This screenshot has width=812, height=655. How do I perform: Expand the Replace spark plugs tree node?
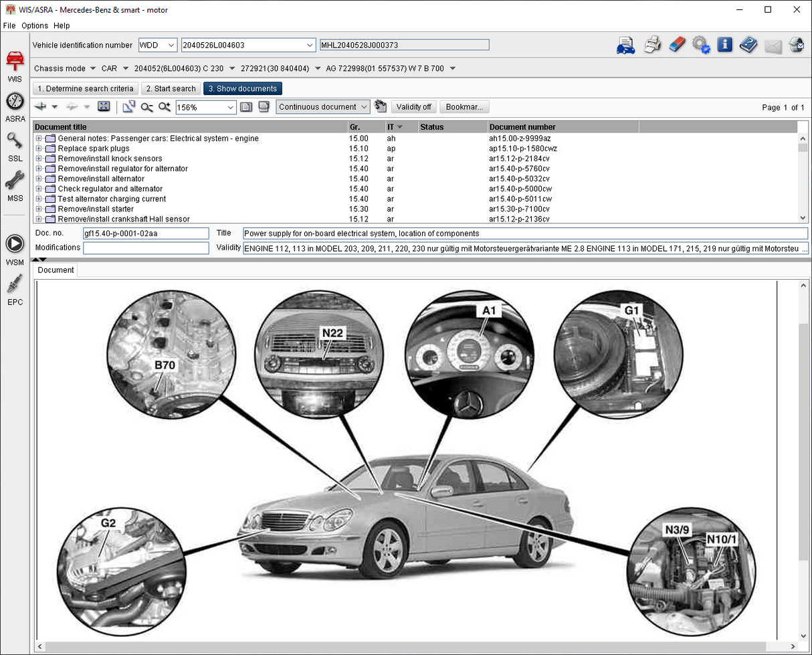39,149
